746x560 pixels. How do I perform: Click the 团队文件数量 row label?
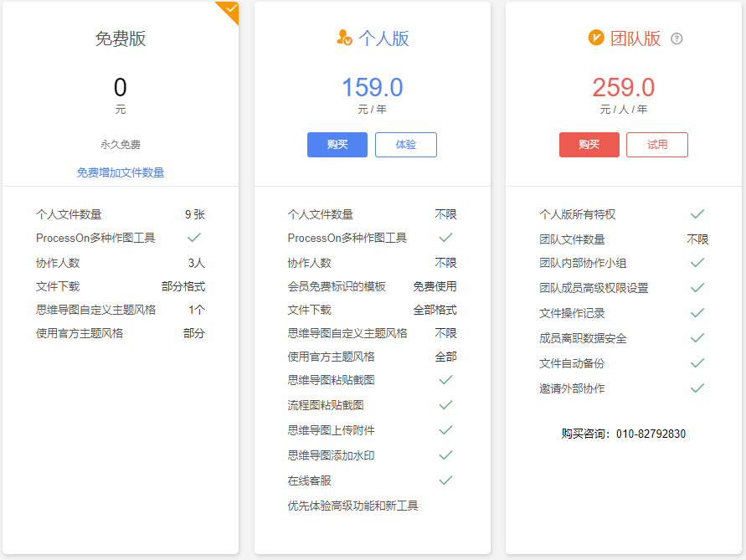point(572,239)
